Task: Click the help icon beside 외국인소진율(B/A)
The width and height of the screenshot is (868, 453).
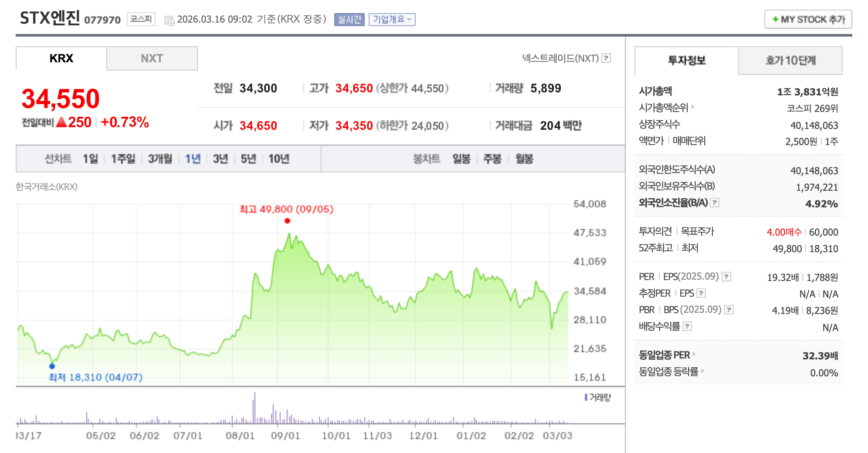Action: click(x=715, y=203)
